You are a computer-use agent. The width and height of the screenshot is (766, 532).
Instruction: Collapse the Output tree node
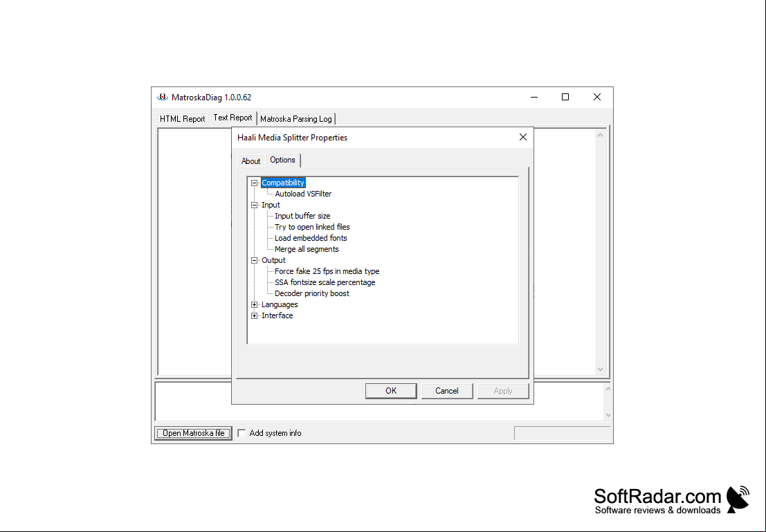click(x=254, y=260)
